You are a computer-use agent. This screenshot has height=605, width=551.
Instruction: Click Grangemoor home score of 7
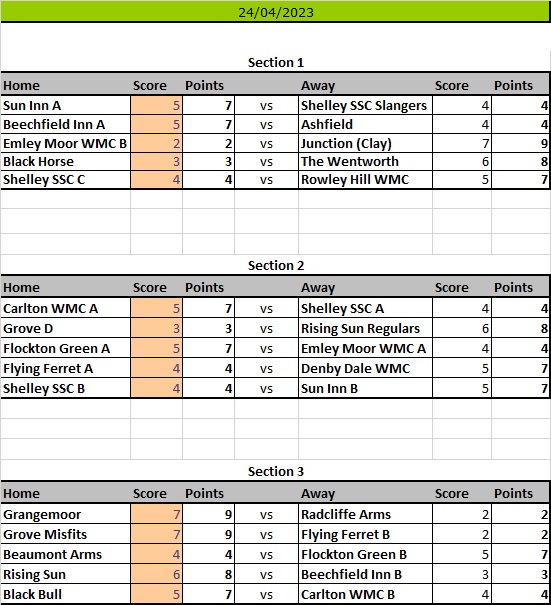pos(156,514)
